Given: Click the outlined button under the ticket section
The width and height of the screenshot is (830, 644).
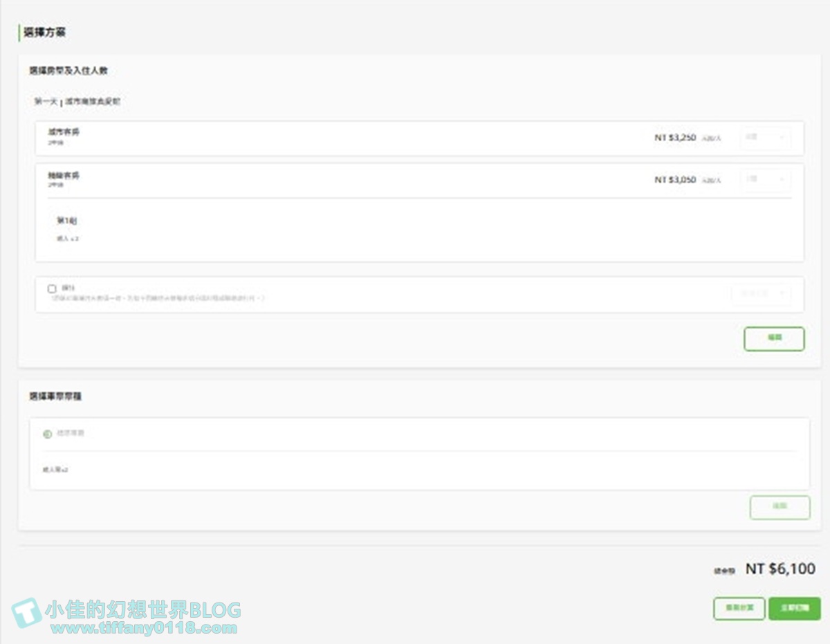Looking at the screenshot, I should 780,507.
